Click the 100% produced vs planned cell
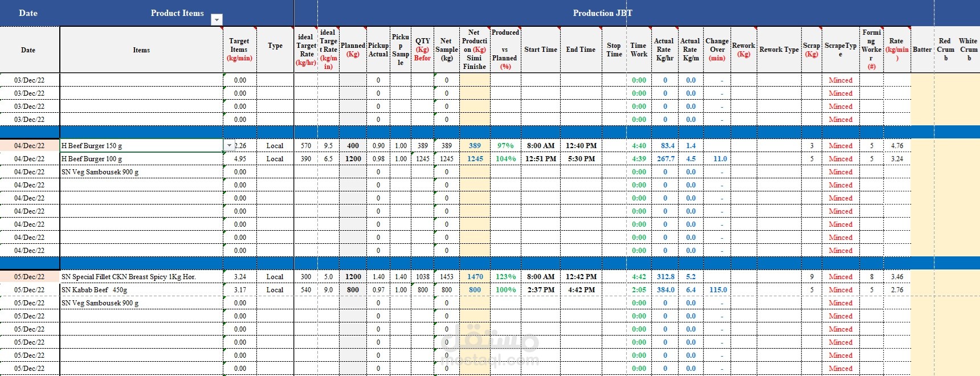Image resolution: width=980 pixels, height=376 pixels. point(505,290)
